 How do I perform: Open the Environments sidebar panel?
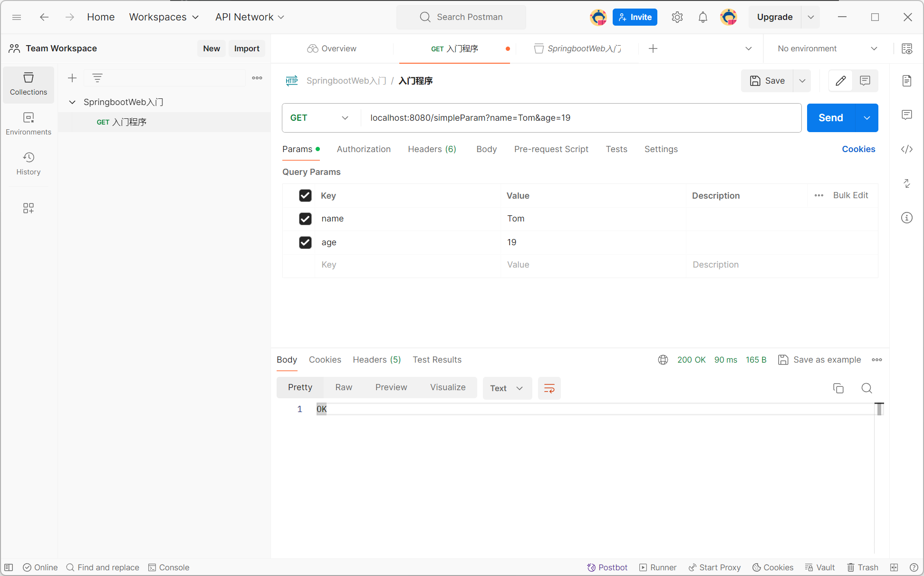coord(29,124)
